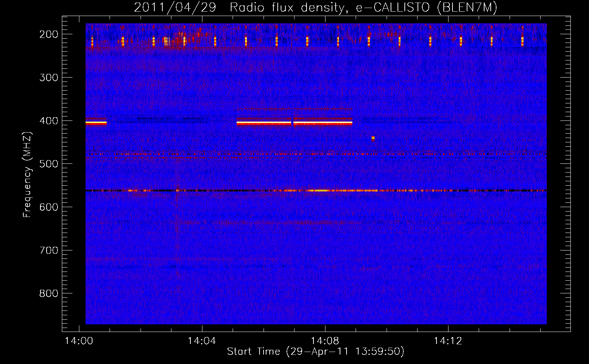Click the plot title '2011/04/29 Radio flux density, e-CALLISTO (BLEN7M)'

point(316,8)
